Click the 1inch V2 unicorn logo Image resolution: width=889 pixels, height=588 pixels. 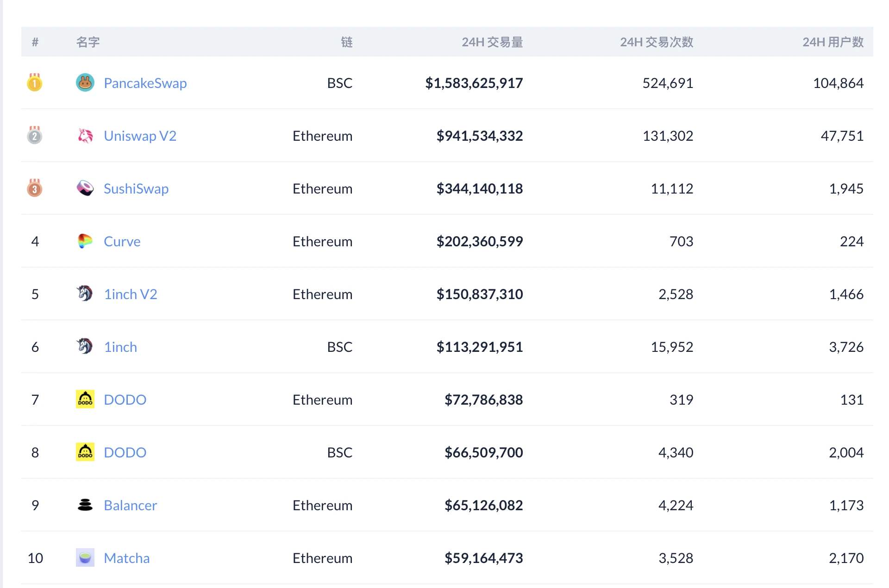point(85,294)
